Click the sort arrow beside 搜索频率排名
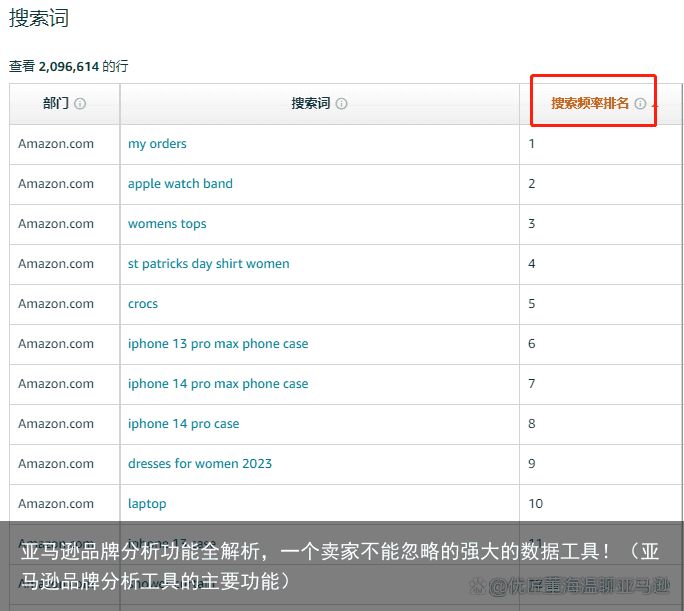684x611 pixels. click(x=655, y=105)
